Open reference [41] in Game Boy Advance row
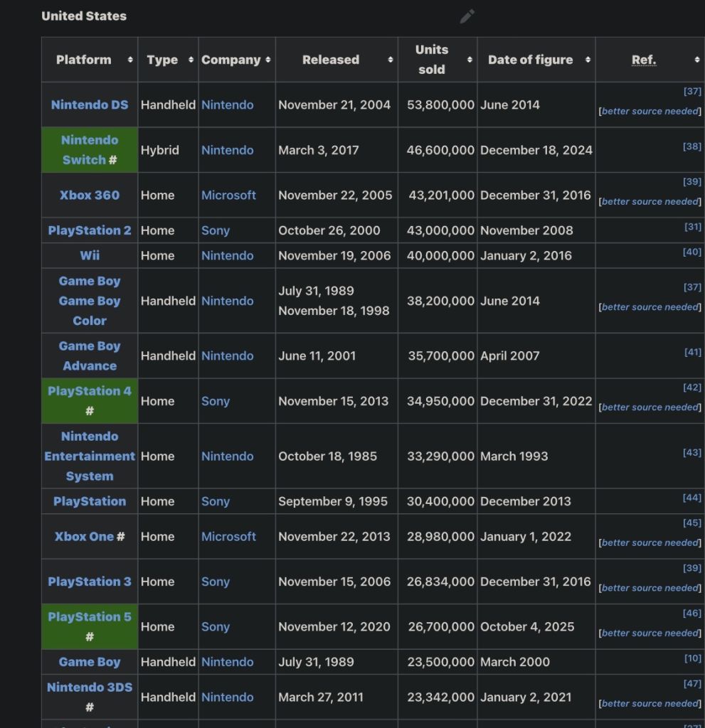Viewport: 705px width, 728px height. 693,352
